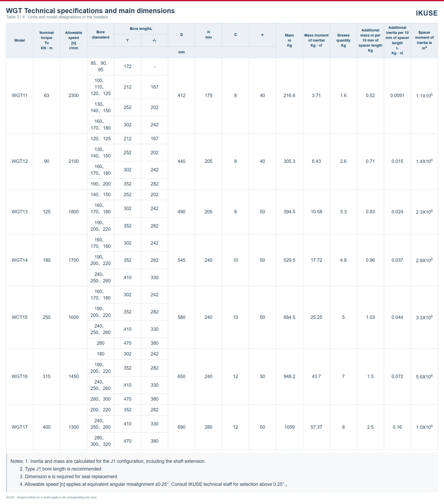Click note 2 about J1 bore length
This screenshot has width=444, height=504.
click(61, 469)
